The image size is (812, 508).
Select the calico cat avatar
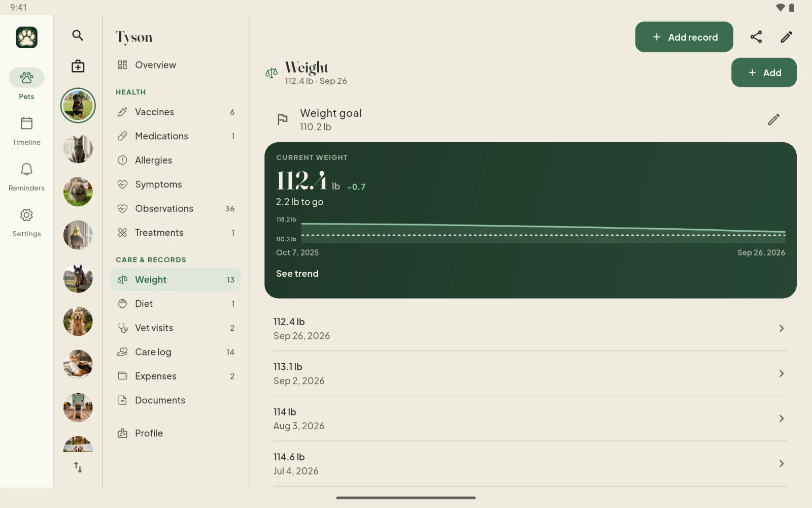[78, 365]
